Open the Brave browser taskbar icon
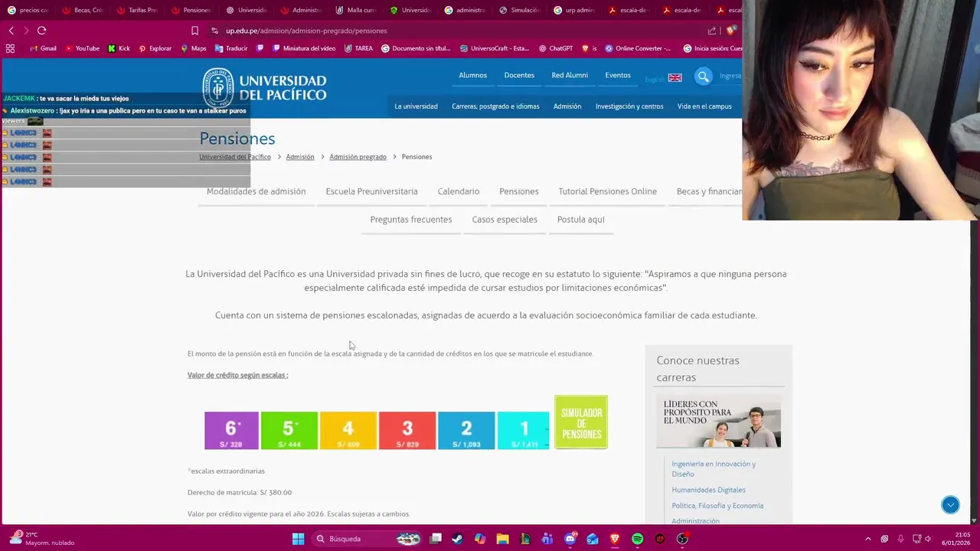980x551 pixels. point(615,539)
